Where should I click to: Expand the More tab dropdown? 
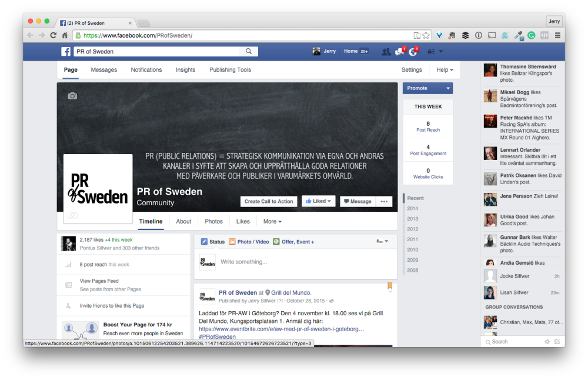[272, 222]
